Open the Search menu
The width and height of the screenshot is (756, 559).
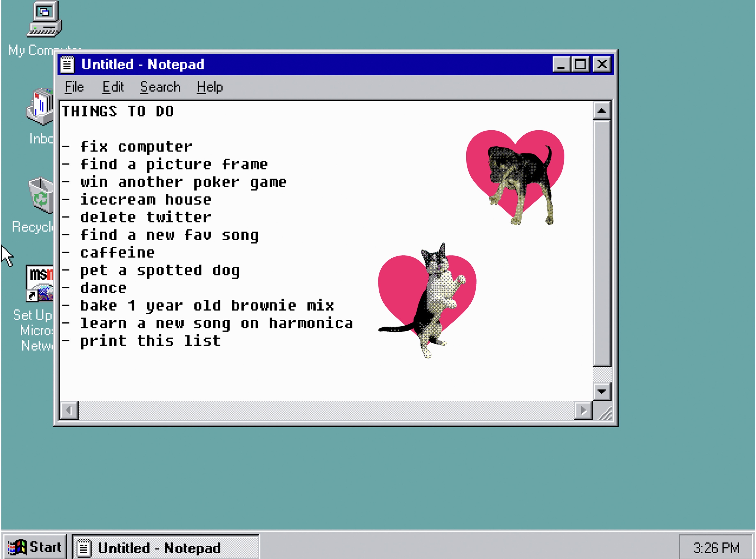click(160, 87)
